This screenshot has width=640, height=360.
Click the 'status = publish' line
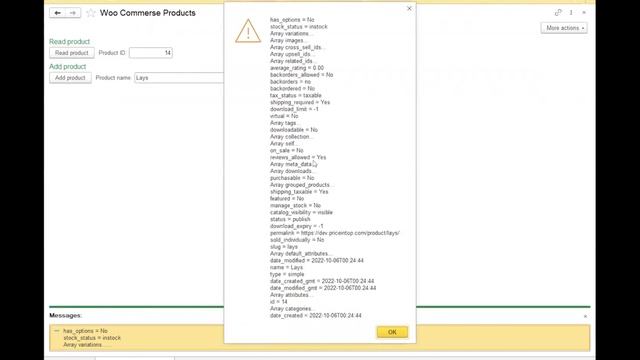tap(290, 219)
